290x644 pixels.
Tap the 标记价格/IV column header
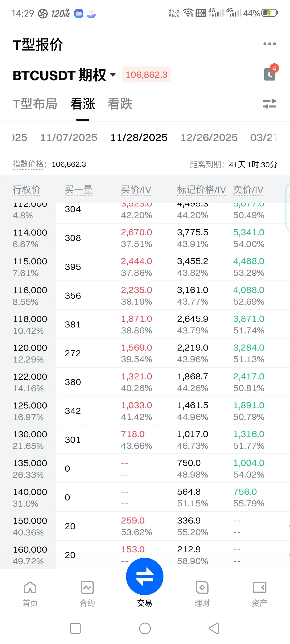pos(201,190)
